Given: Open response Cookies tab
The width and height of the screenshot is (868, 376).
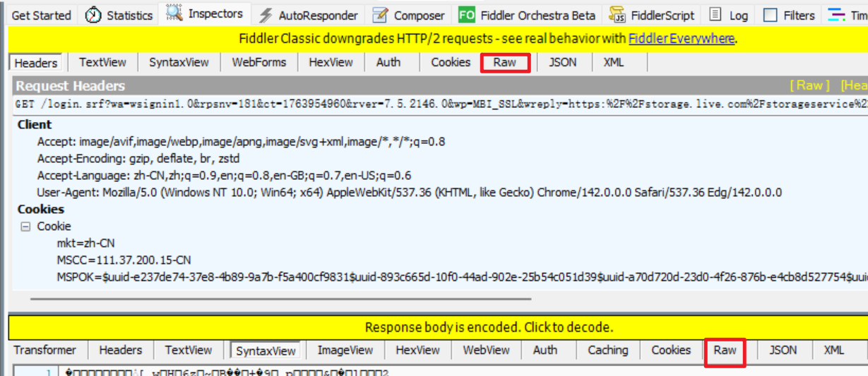Looking at the screenshot, I should click(x=671, y=350).
